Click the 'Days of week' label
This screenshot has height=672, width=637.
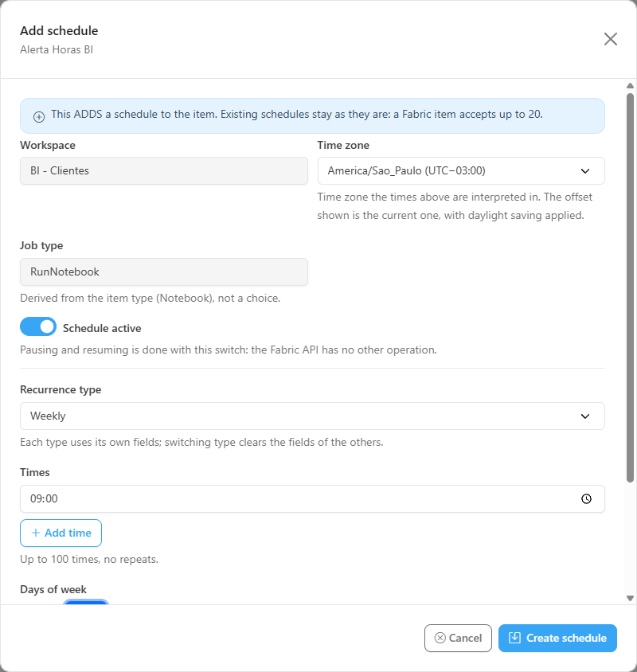click(x=53, y=589)
